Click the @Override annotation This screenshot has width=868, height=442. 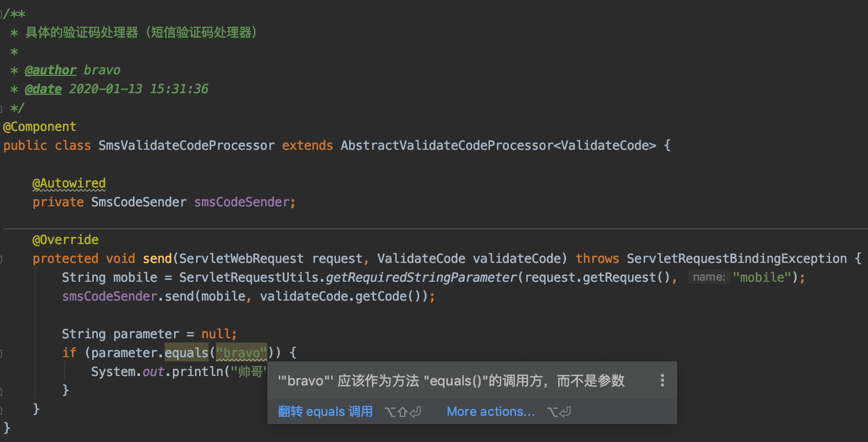tap(66, 240)
